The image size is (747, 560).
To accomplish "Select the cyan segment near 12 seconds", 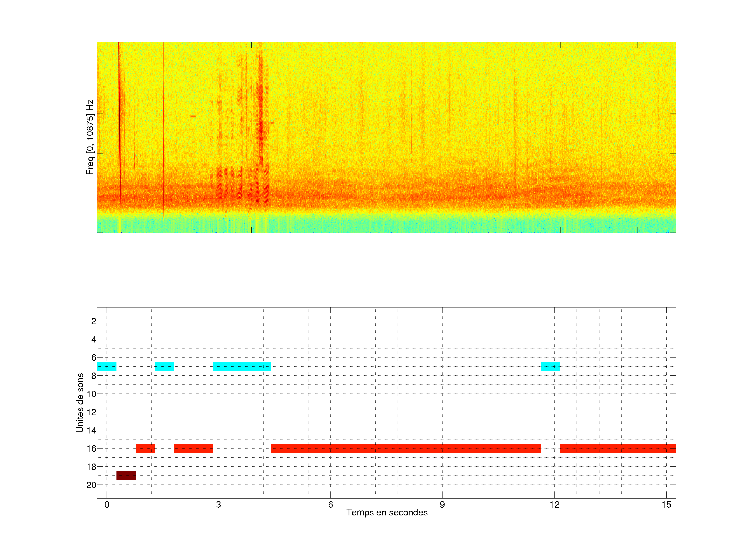I will coord(550,366).
